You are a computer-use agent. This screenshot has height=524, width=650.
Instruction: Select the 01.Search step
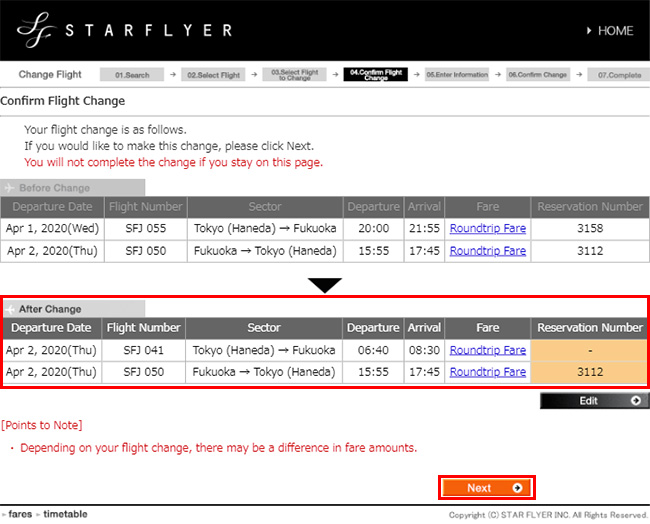pyautogui.click(x=131, y=75)
